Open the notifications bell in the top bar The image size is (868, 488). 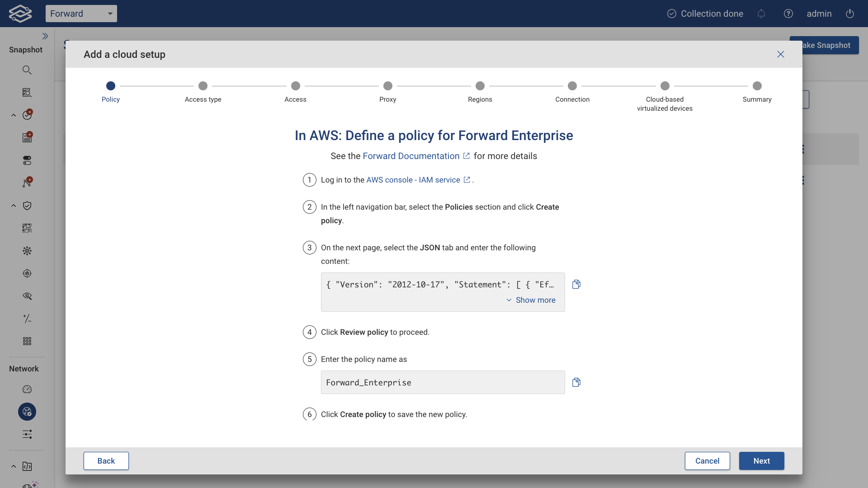[x=761, y=14]
